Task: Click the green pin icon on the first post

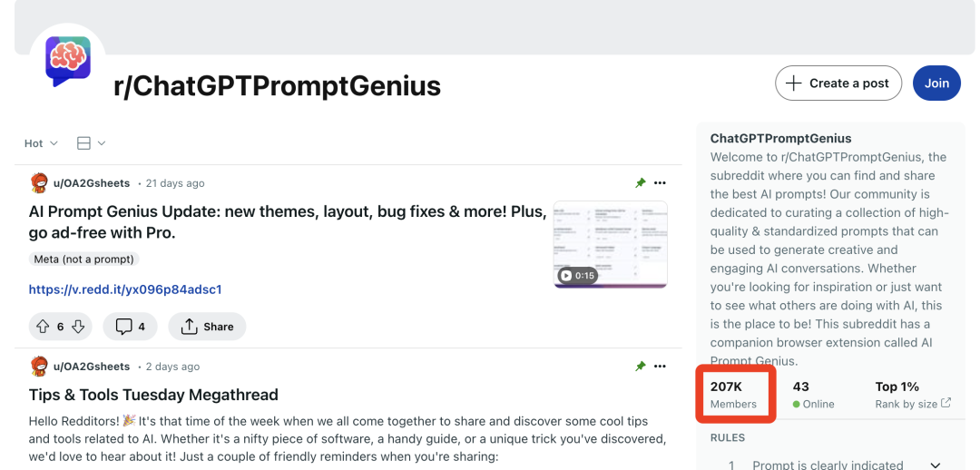Action: tap(640, 183)
